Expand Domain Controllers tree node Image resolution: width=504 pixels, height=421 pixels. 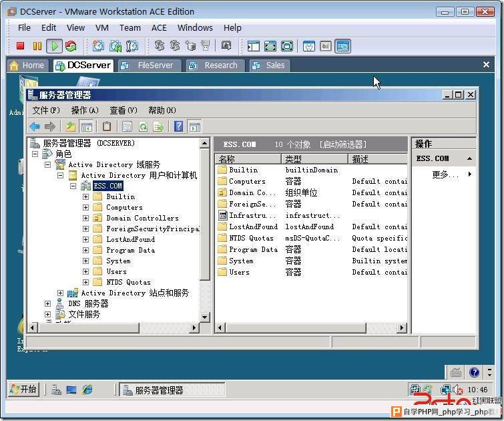click(86, 218)
